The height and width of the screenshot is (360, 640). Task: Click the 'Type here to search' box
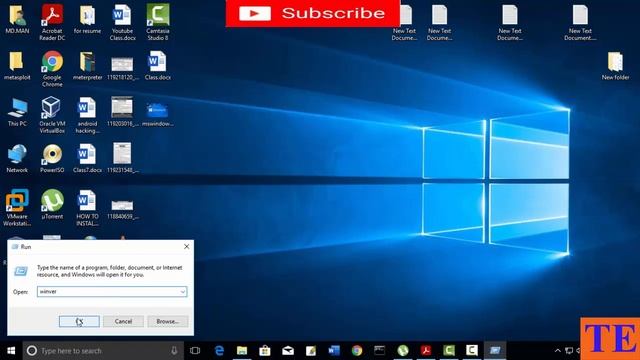click(x=103, y=351)
